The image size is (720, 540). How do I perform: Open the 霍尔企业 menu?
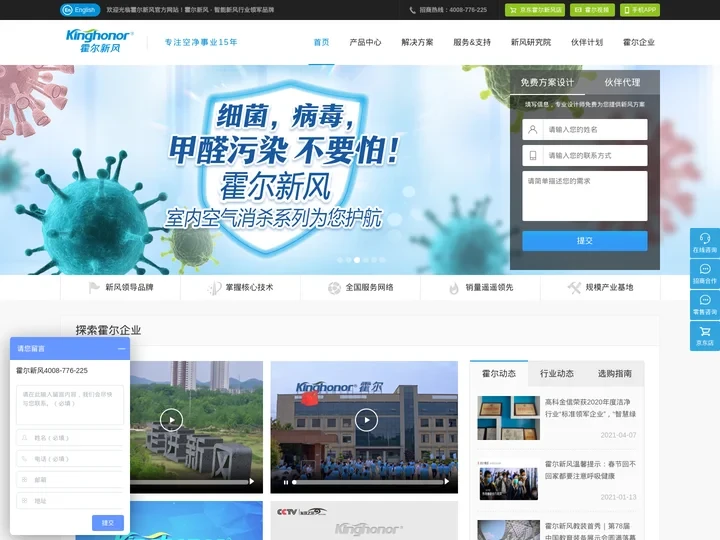point(638,42)
